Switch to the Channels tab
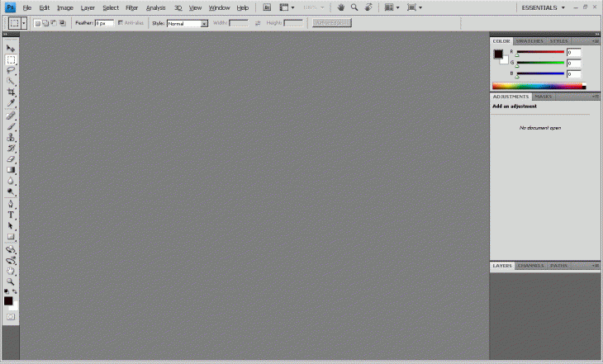603x364 pixels. [x=530, y=266]
